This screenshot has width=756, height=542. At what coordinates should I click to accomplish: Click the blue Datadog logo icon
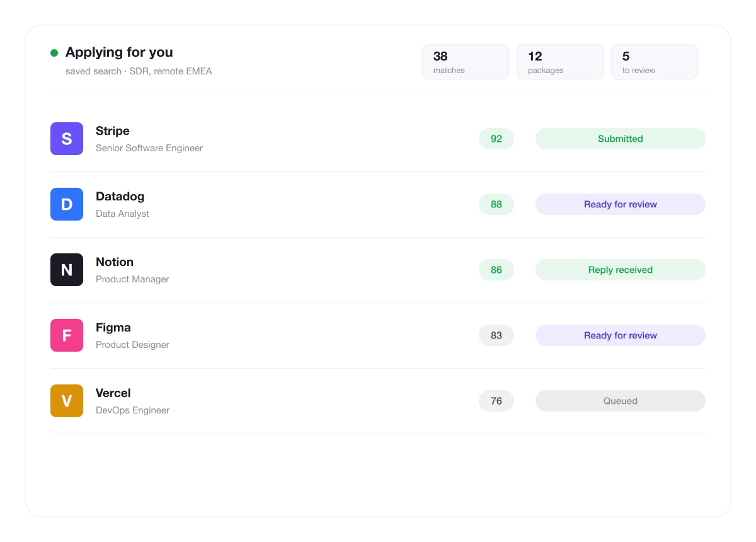(x=67, y=204)
